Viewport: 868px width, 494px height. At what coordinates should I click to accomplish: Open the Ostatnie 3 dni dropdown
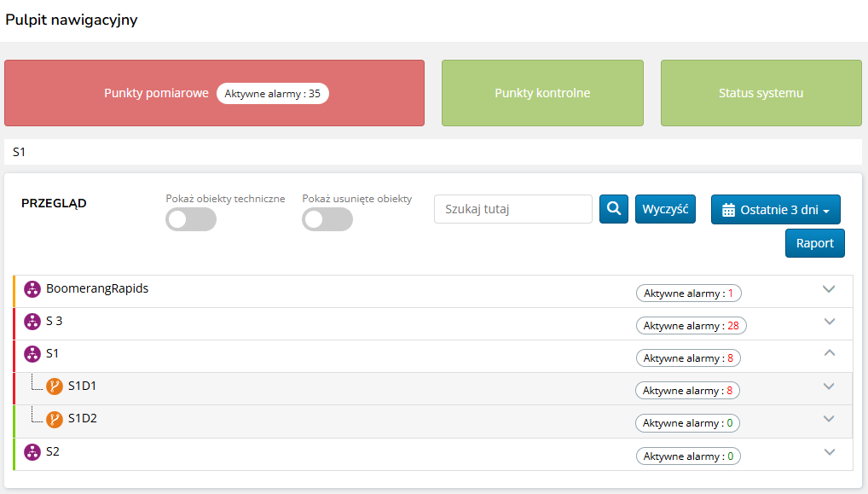click(x=776, y=210)
